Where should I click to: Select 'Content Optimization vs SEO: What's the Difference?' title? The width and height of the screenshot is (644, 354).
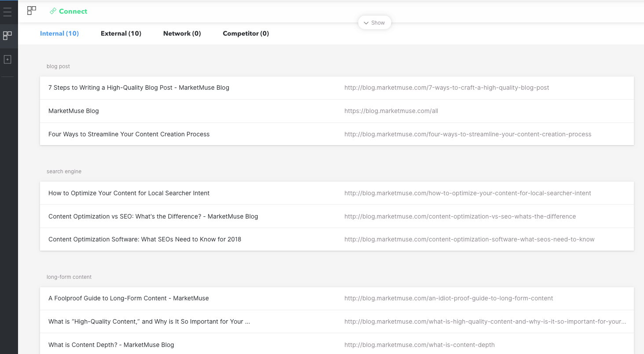pos(153,217)
